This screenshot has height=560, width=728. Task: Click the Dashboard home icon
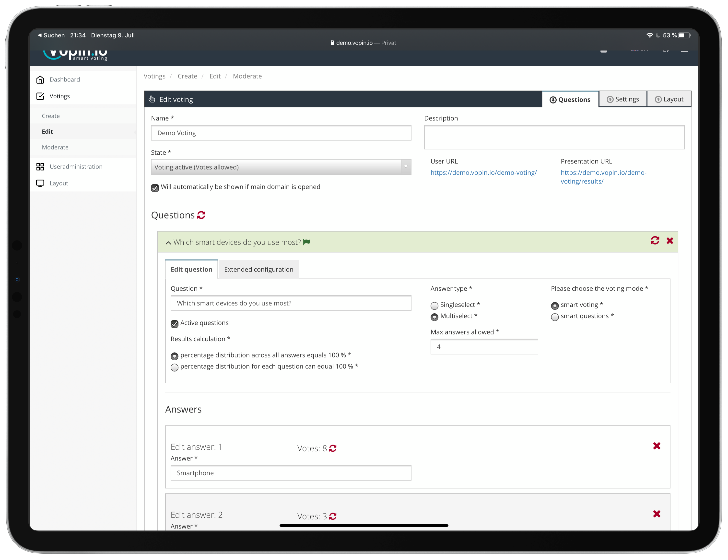(40, 80)
